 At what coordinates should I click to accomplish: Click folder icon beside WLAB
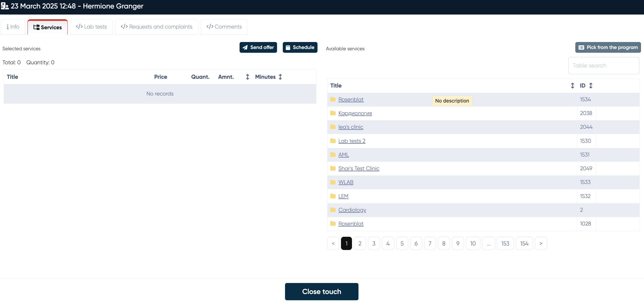[x=333, y=182]
